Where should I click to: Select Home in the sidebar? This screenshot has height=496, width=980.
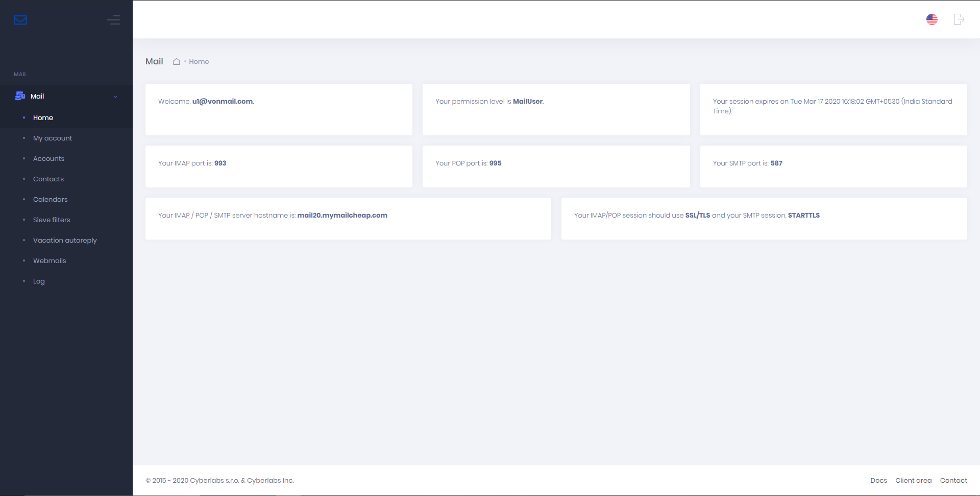[43, 117]
